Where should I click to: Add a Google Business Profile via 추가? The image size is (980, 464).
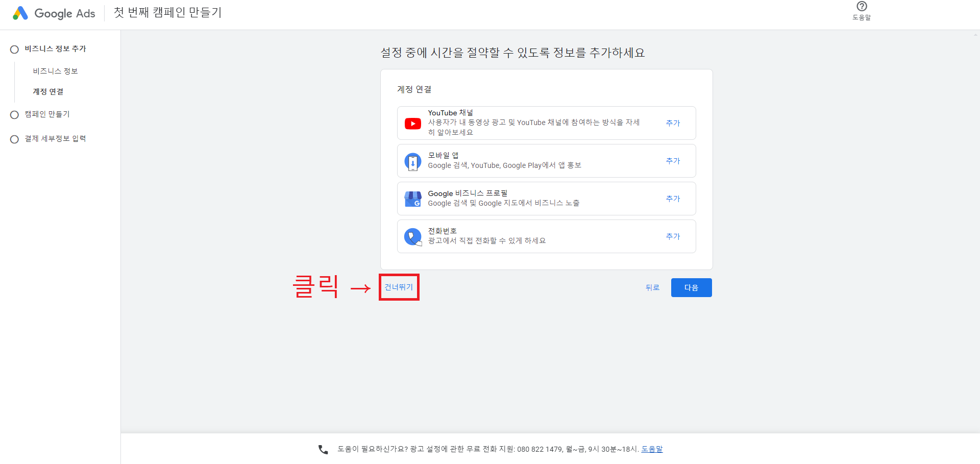tap(673, 199)
